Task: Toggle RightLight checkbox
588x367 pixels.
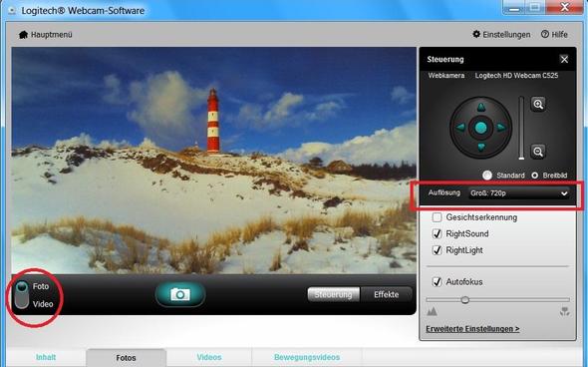Action: 437,250
